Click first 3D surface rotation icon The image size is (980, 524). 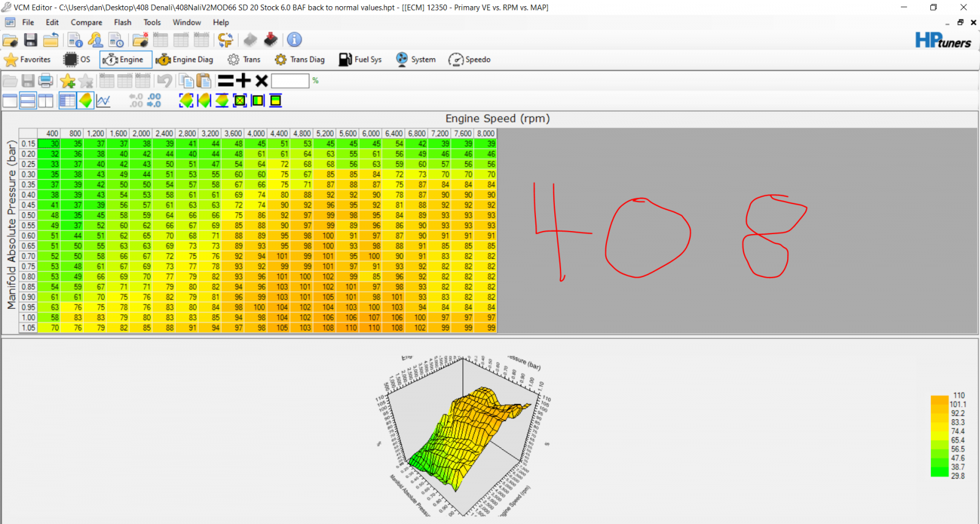click(186, 101)
